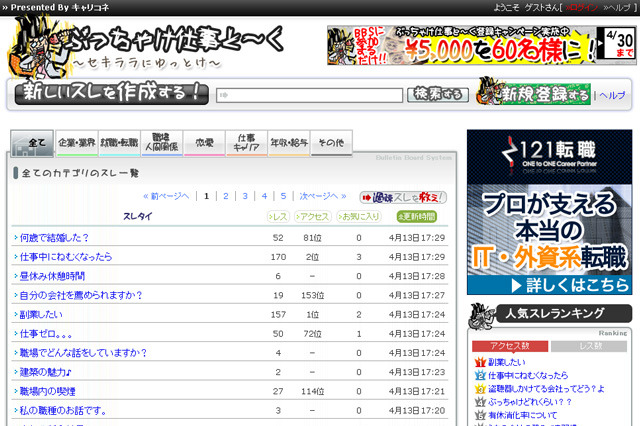Switch to the 企業・業界 tab

pyautogui.click(x=77, y=143)
